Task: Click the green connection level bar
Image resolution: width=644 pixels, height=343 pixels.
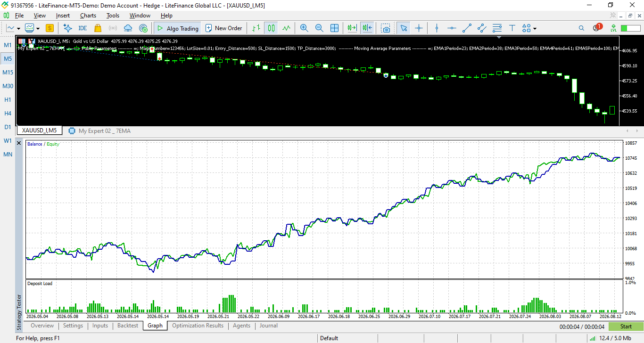Action: click(x=630, y=28)
